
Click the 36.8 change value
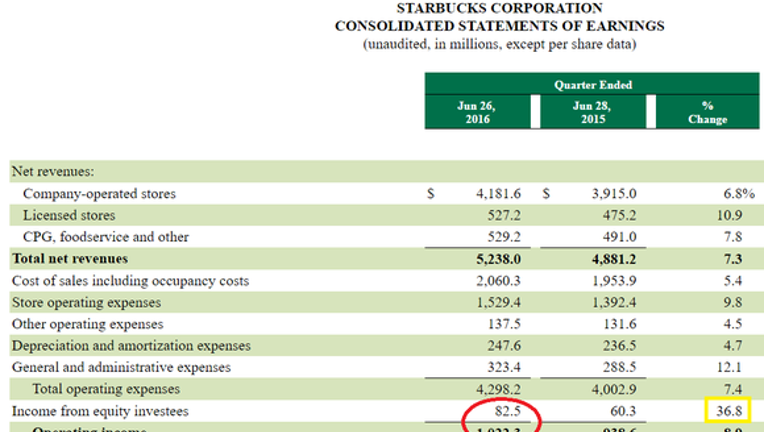729,412
